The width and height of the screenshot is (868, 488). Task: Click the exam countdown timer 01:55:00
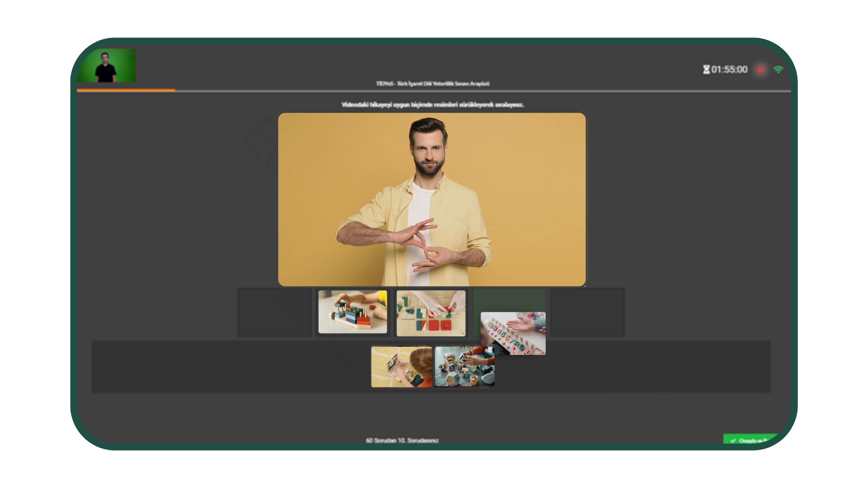coord(730,69)
